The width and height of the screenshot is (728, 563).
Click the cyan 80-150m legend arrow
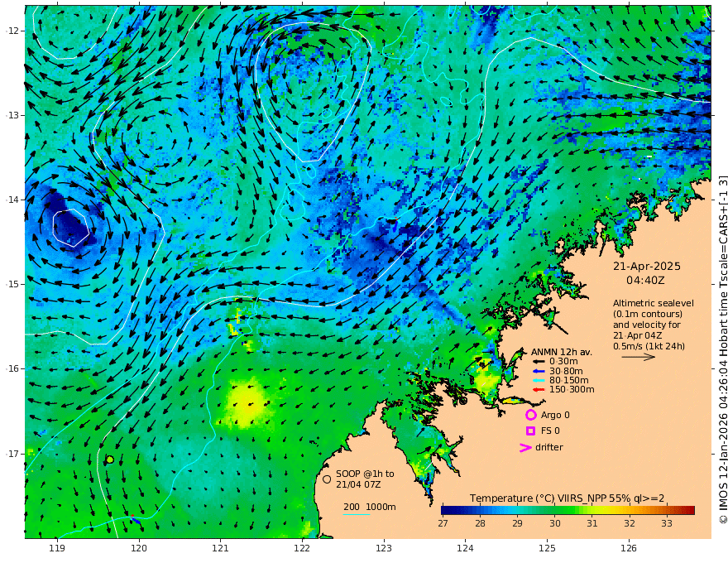pos(538,381)
